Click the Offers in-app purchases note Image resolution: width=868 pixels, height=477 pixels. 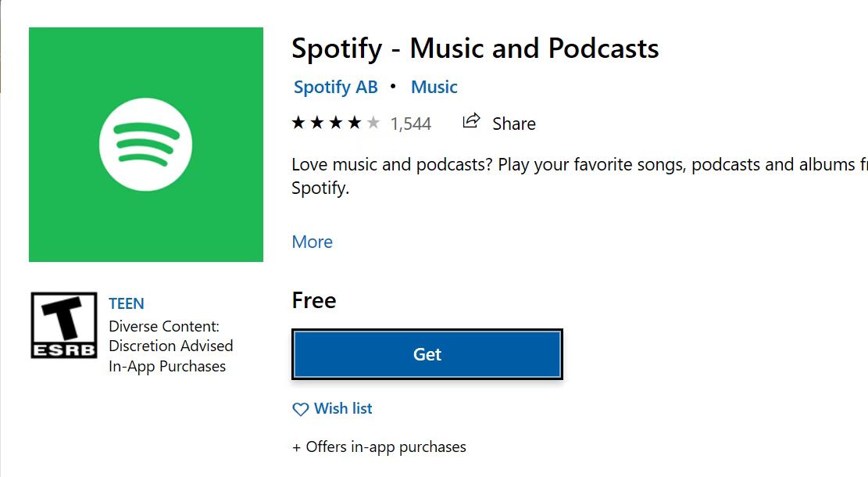coord(379,447)
